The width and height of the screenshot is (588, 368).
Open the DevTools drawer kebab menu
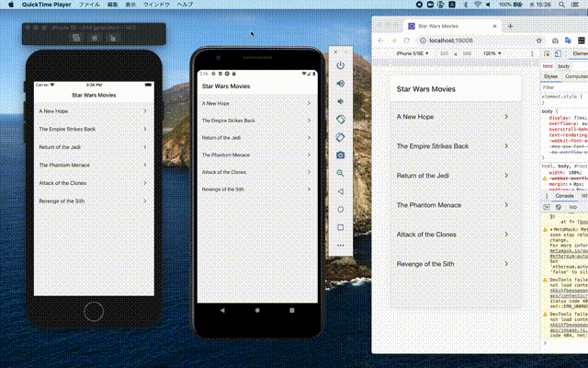[547, 196]
